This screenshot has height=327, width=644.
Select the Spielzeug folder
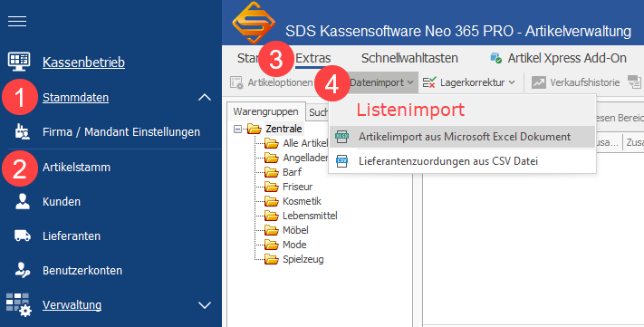click(303, 259)
